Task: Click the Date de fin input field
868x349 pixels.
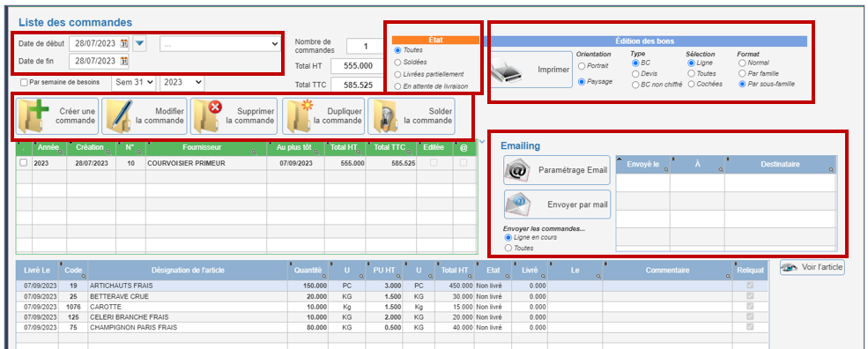Action: [94, 61]
